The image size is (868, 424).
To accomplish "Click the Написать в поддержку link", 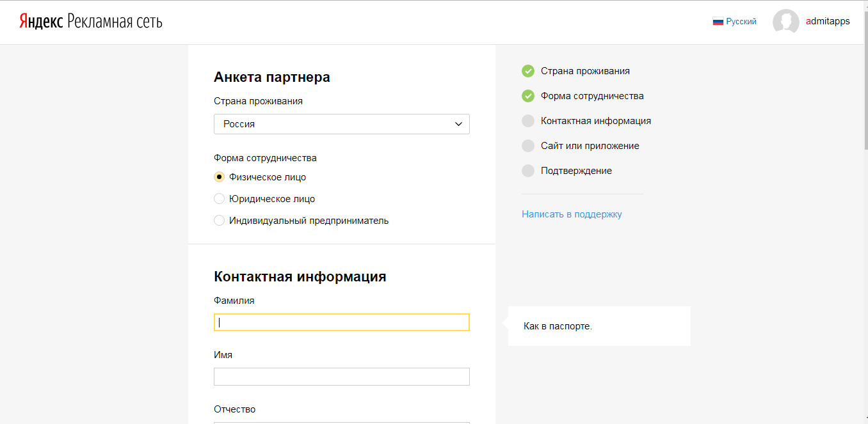I will (x=572, y=214).
